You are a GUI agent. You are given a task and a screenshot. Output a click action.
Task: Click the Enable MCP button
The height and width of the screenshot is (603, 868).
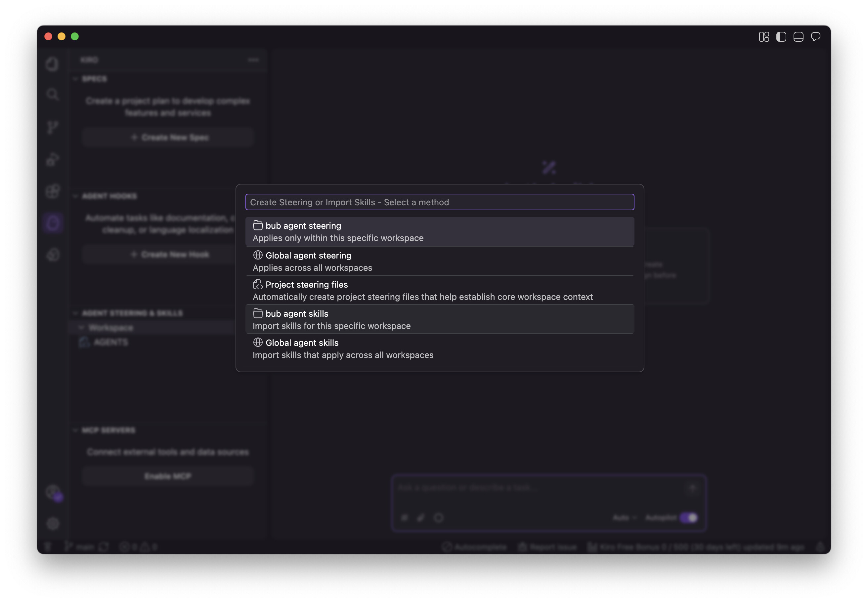pos(168,476)
